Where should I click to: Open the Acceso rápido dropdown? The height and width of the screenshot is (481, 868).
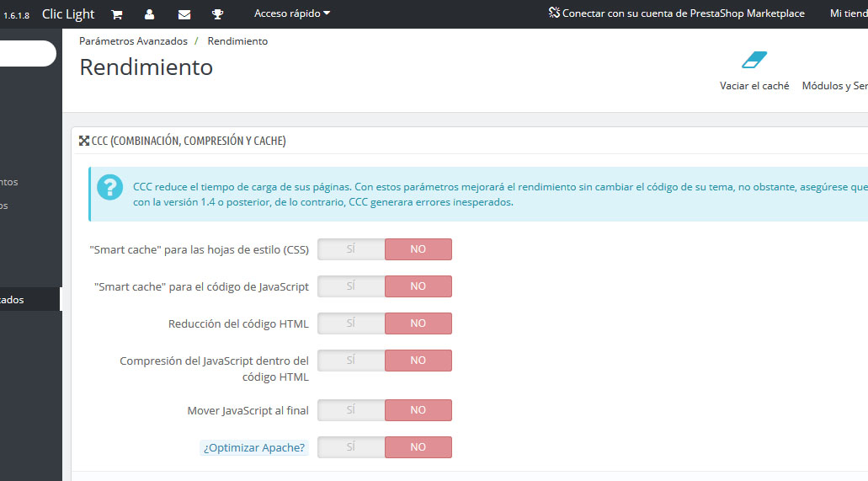pos(292,13)
